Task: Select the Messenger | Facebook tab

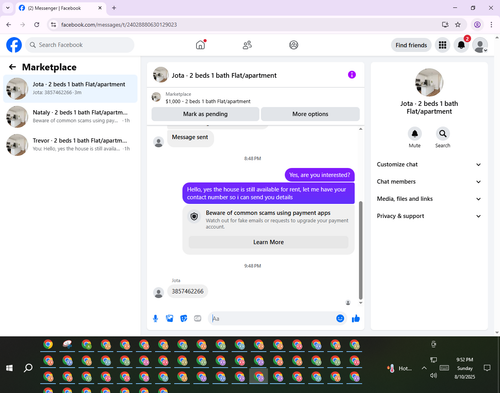Action: [x=60, y=8]
